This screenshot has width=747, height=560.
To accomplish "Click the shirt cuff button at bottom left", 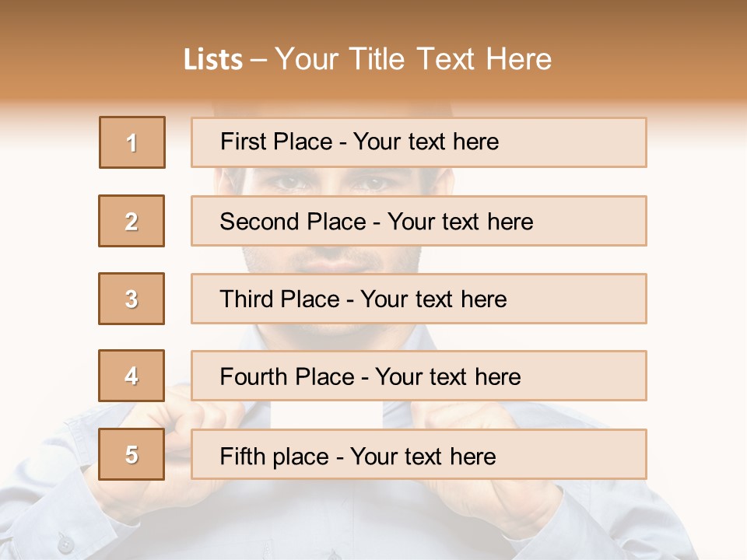I will pos(65,544).
